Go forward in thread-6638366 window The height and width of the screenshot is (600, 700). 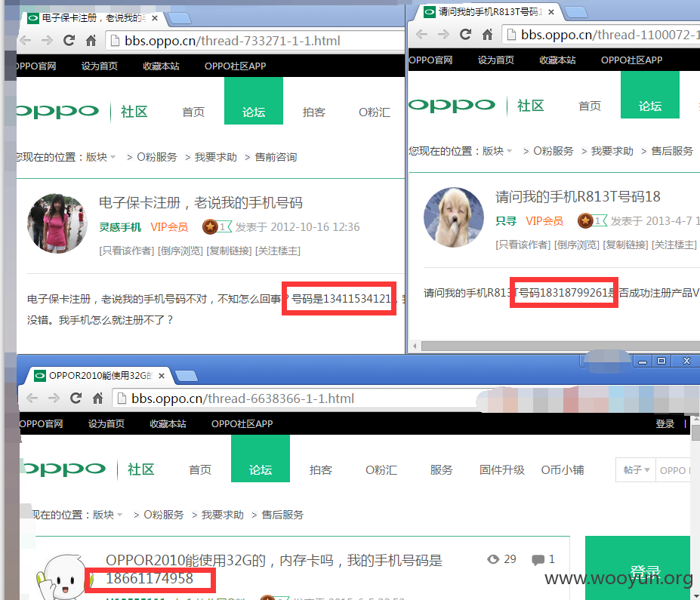click(54, 398)
